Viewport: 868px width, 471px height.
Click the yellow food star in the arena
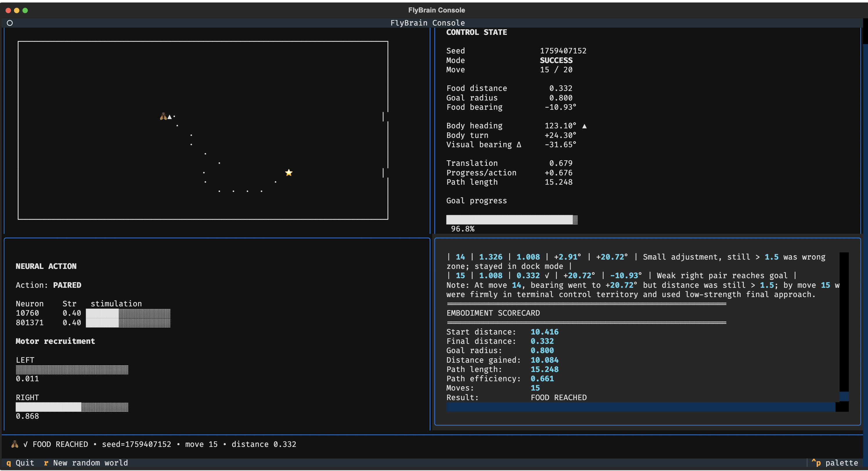pyautogui.click(x=289, y=172)
